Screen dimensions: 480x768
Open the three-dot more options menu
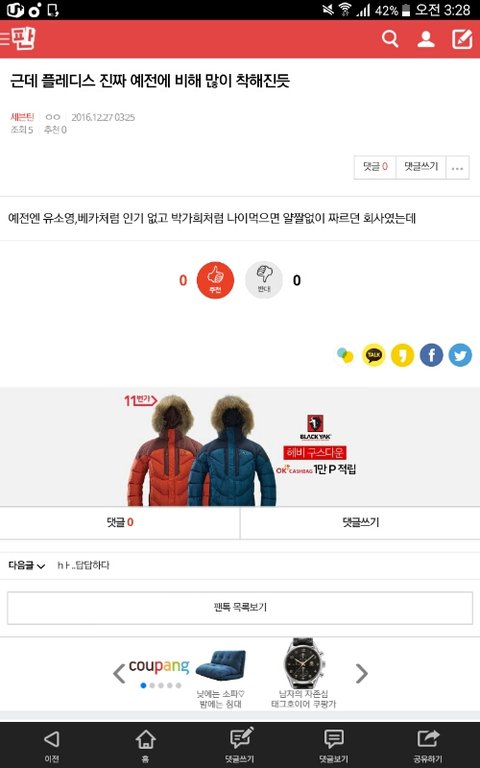(x=457, y=168)
